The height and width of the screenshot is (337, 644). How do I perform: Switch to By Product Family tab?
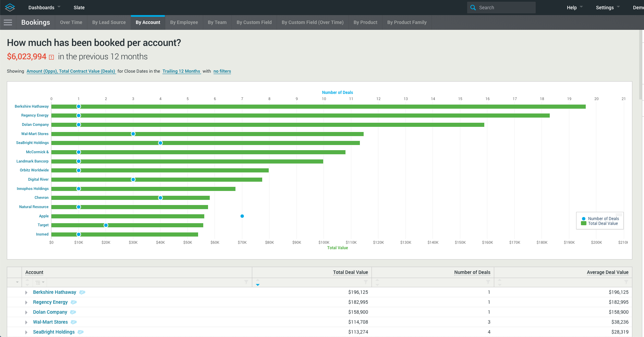point(407,22)
